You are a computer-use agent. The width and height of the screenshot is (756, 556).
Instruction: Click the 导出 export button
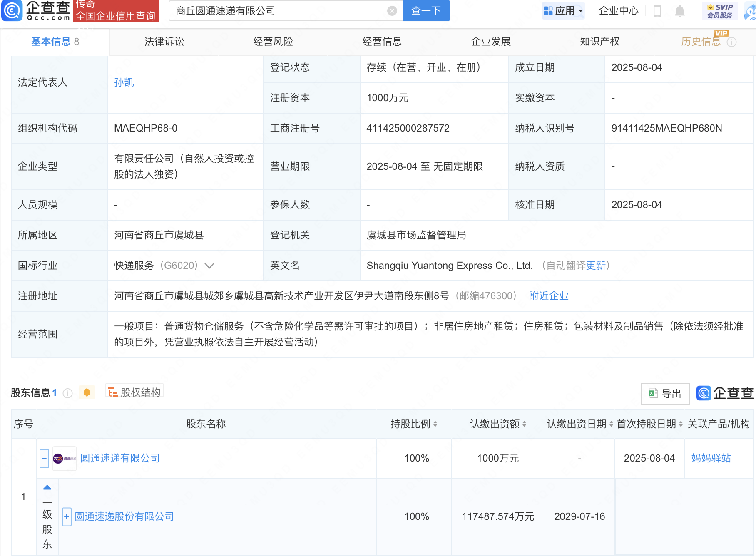coord(665,393)
